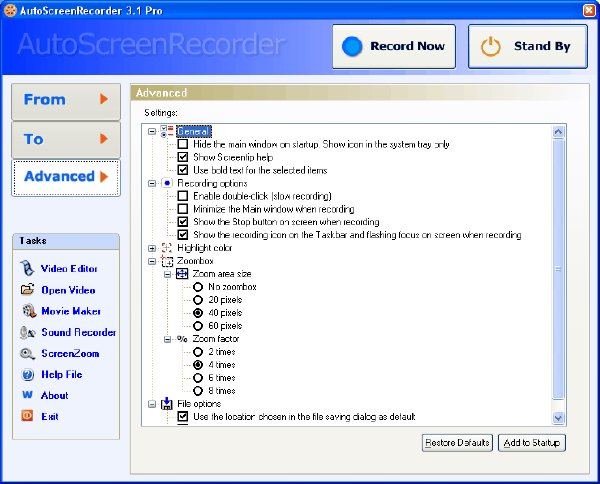Click the orange arrow on Advanced
The width and height of the screenshot is (600, 484).
104,176
